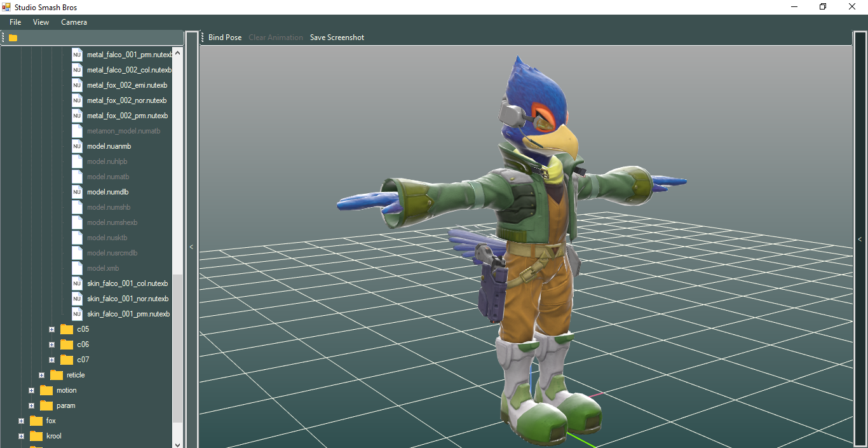Open the File menu
Viewport: 868px width, 448px height.
[15, 22]
